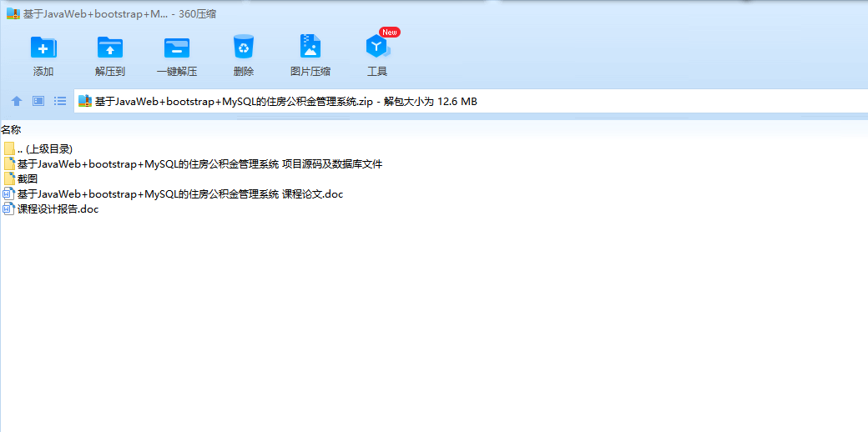868x432 pixels.
Task: Select the .. (上级目录) row text
Action: (x=45, y=148)
